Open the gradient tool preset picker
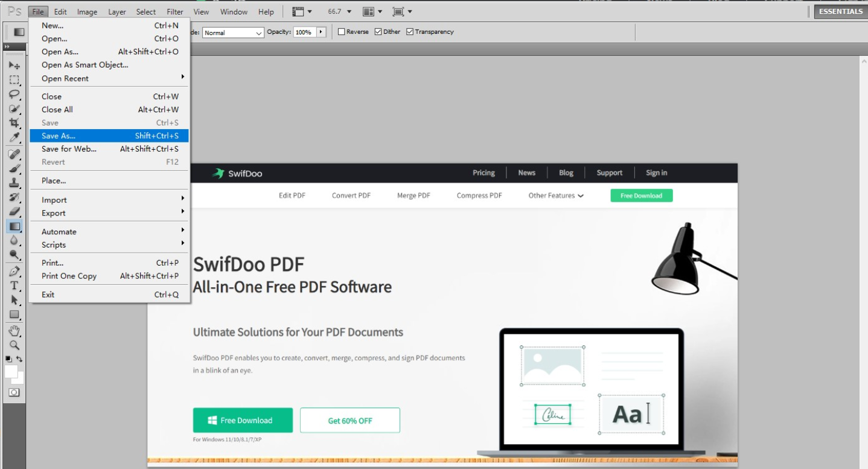 pyautogui.click(x=19, y=32)
